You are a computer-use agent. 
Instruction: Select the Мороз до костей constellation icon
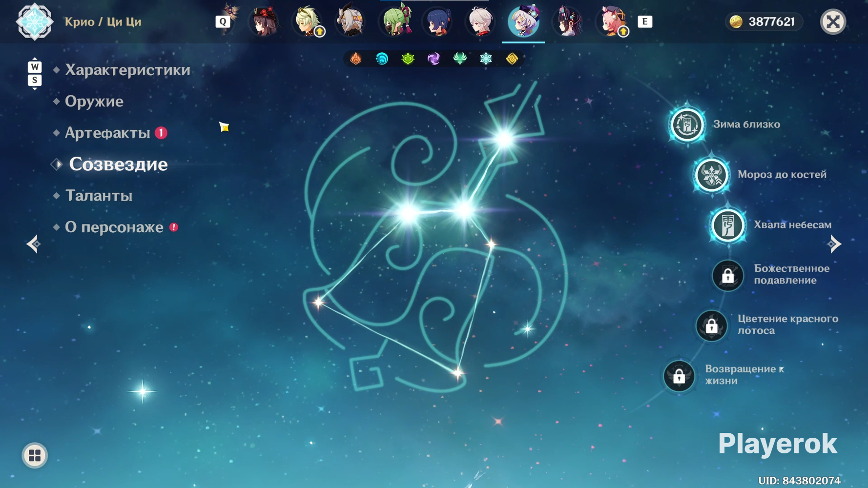click(711, 175)
